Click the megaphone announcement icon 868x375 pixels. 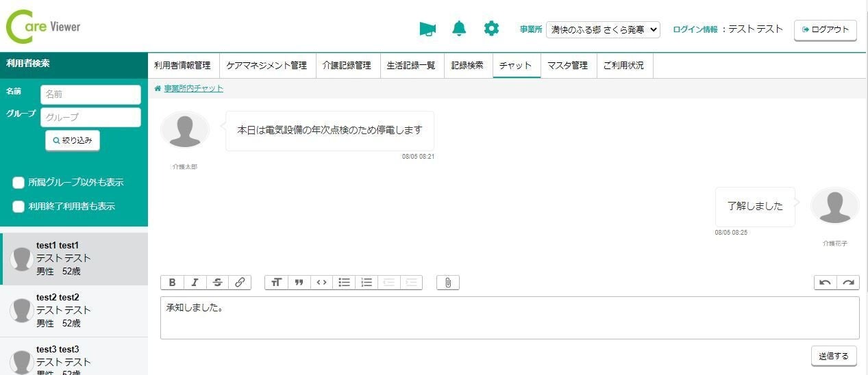tap(427, 29)
